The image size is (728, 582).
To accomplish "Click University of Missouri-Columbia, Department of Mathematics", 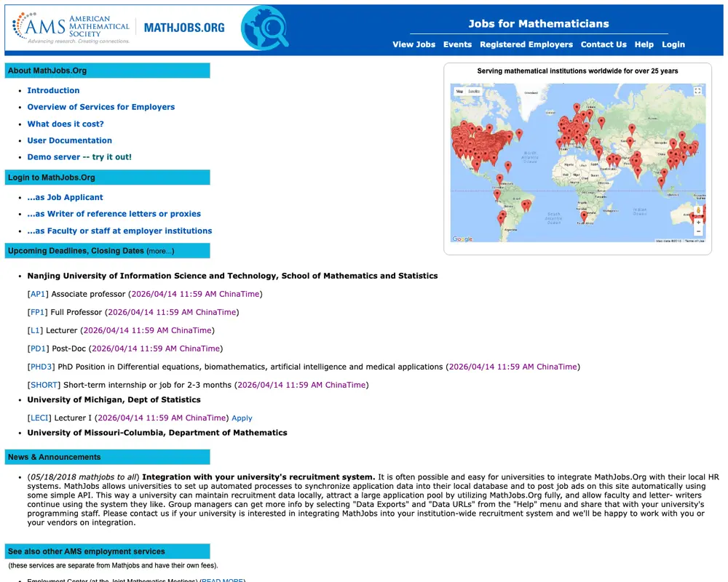I will (x=157, y=433).
